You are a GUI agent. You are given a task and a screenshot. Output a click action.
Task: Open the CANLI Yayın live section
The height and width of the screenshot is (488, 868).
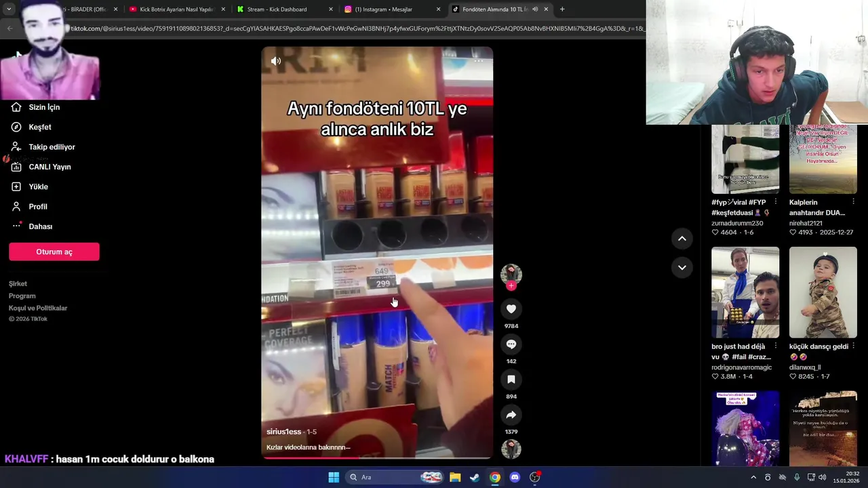pos(41,167)
